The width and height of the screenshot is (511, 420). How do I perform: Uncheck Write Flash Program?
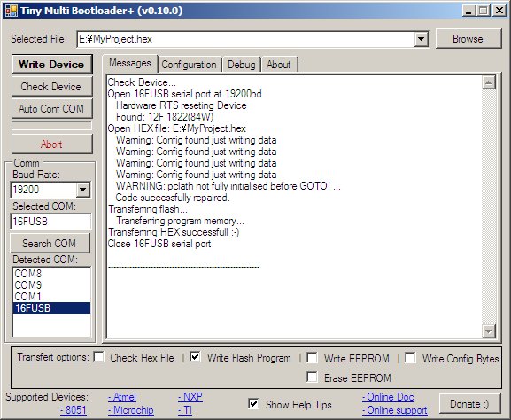[x=195, y=356]
